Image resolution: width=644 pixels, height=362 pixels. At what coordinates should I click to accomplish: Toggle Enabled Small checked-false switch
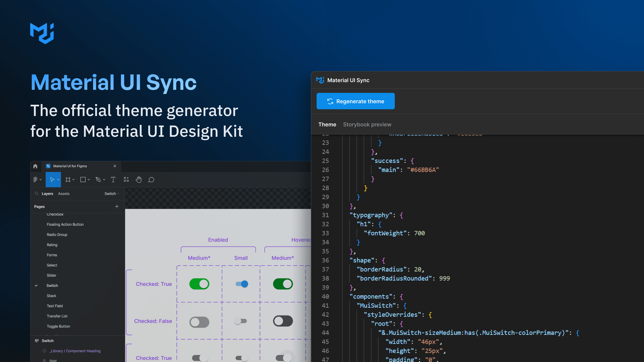click(240, 321)
